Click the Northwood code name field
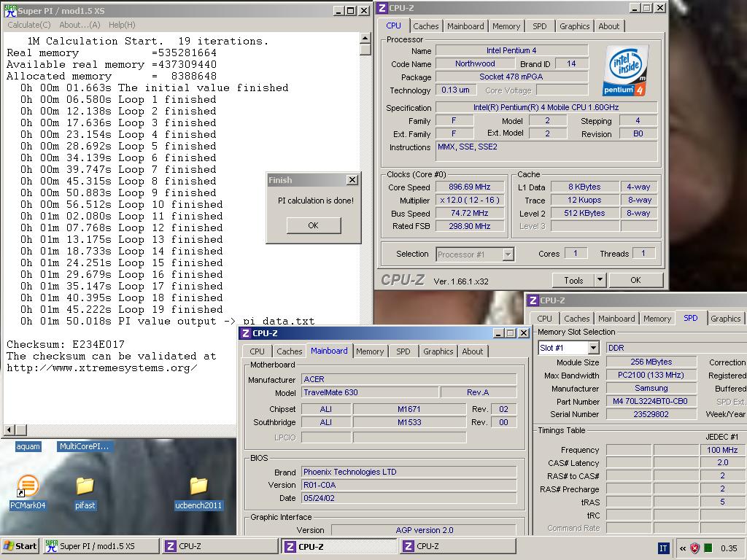747x560 pixels. [x=475, y=63]
